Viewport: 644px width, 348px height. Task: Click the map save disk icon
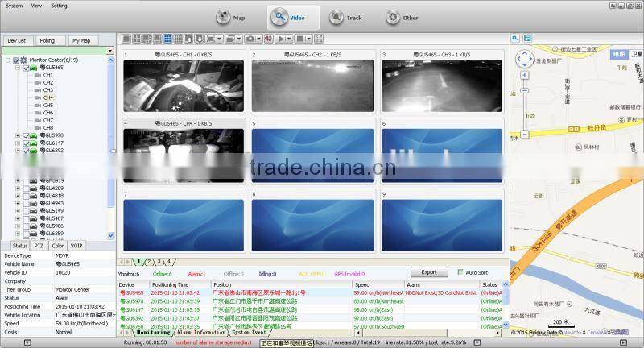pos(527,38)
